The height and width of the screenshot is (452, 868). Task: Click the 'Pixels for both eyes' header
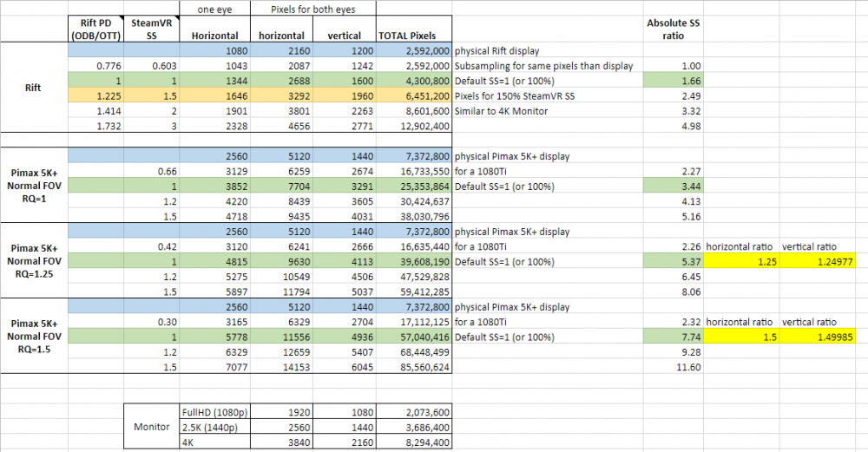click(313, 9)
